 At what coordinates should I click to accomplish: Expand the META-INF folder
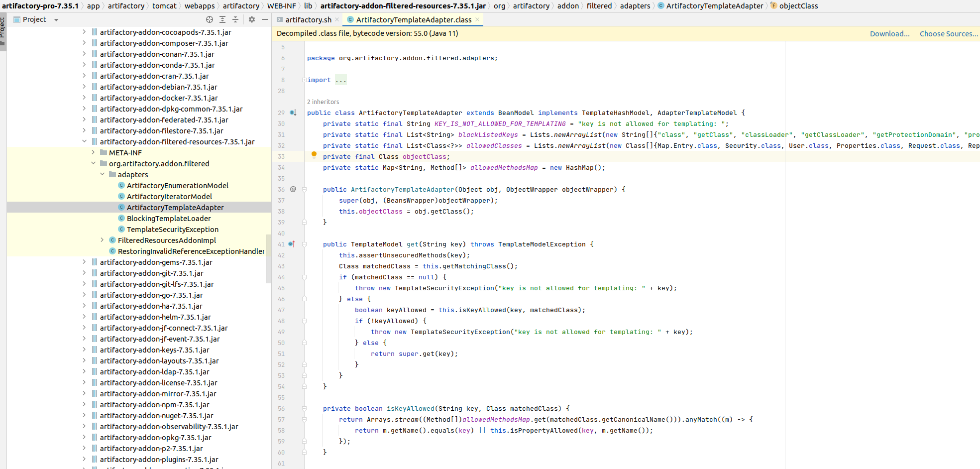(93, 152)
